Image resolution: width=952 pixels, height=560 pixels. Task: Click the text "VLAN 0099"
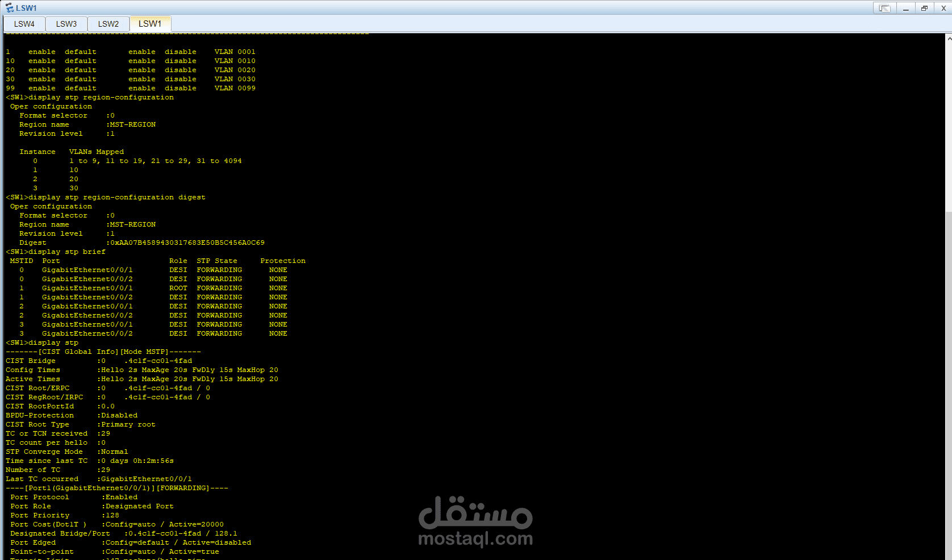coord(235,88)
